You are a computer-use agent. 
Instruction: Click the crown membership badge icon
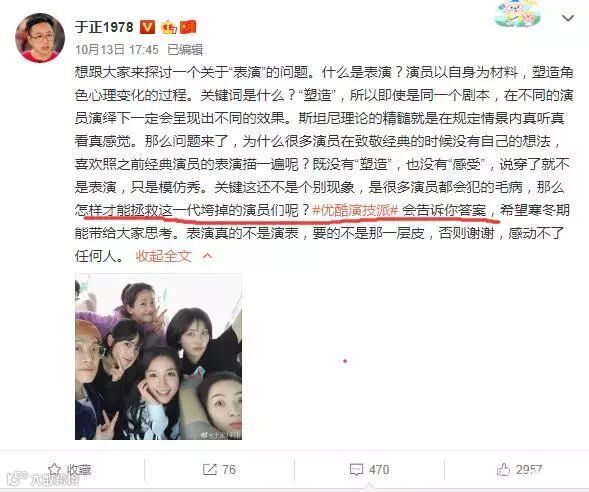point(169,27)
